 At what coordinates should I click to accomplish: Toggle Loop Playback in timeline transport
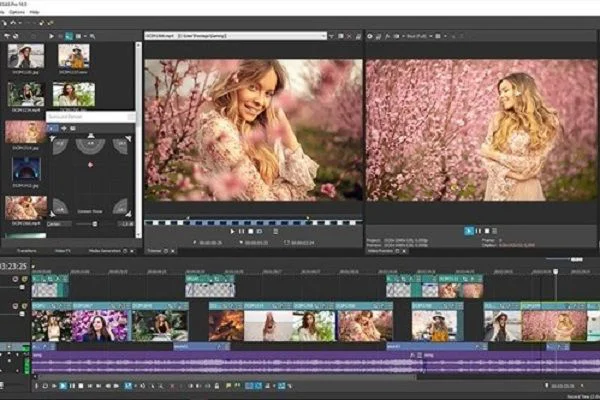coord(45,386)
